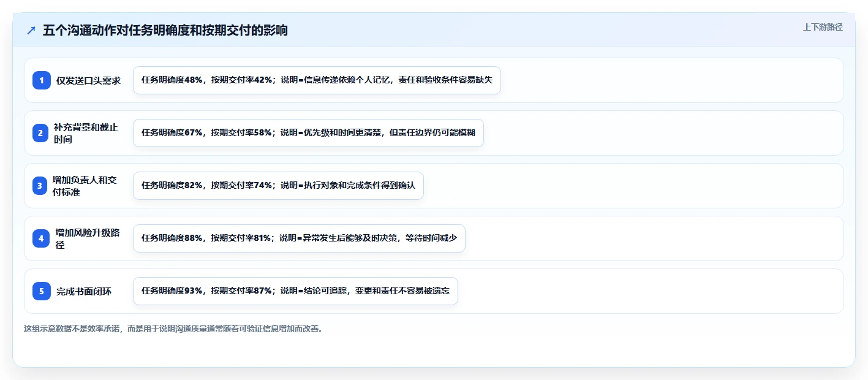Click the 上下游路径 label
This screenshot has height=380, width=868.
pos(823,27)
